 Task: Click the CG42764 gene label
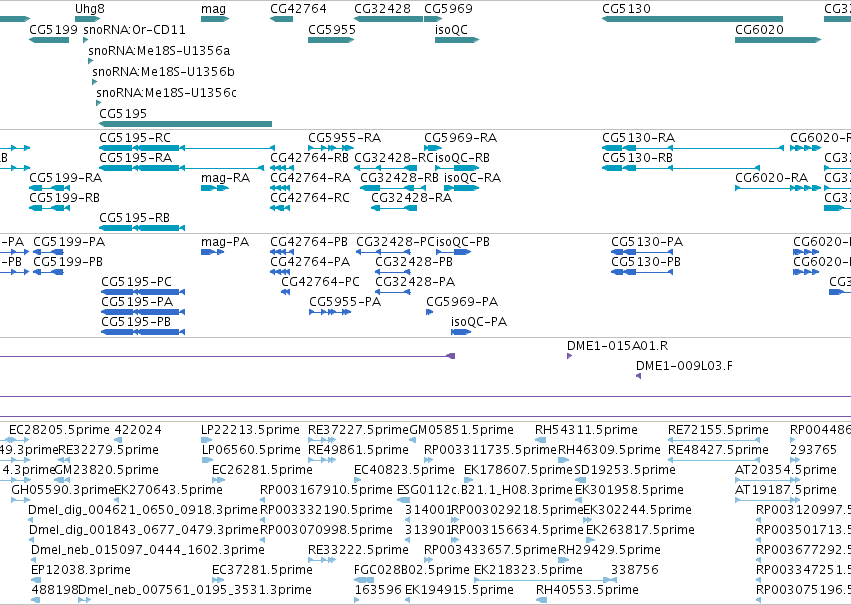point(299,9)
